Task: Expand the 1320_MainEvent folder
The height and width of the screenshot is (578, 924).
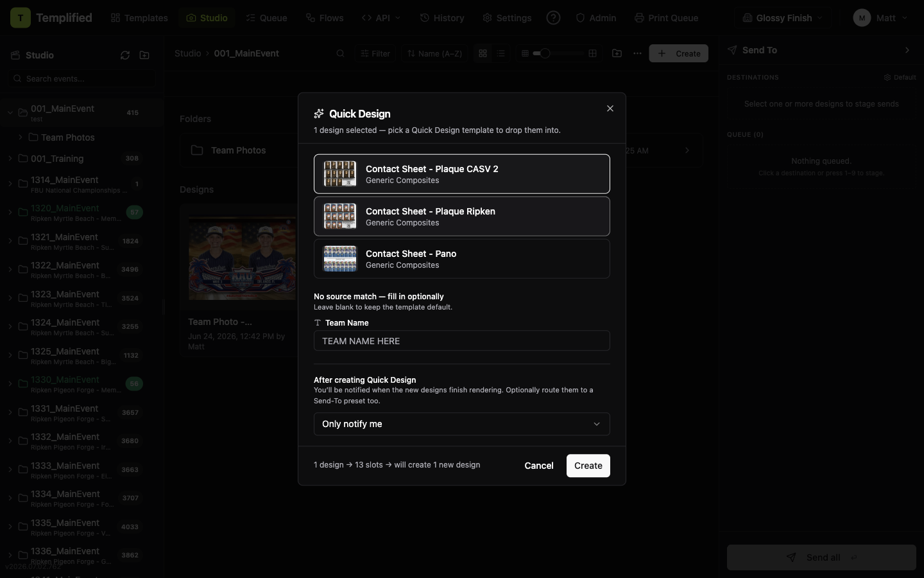Action: pyautogui.click(x=10, y=212)
